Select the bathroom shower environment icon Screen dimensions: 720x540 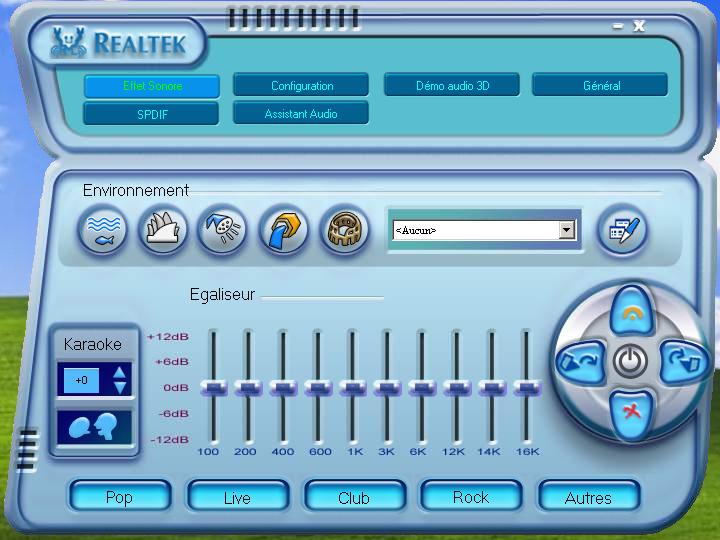tap(222, 230)
